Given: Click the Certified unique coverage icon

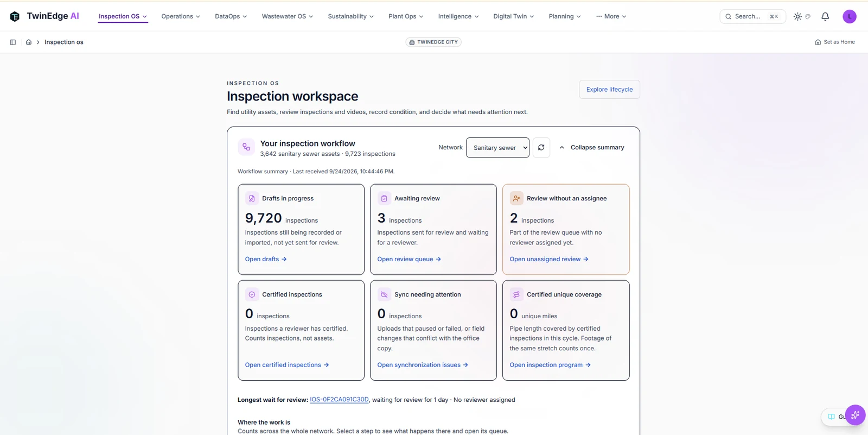Looking at the screenshot, I should 516,295.
